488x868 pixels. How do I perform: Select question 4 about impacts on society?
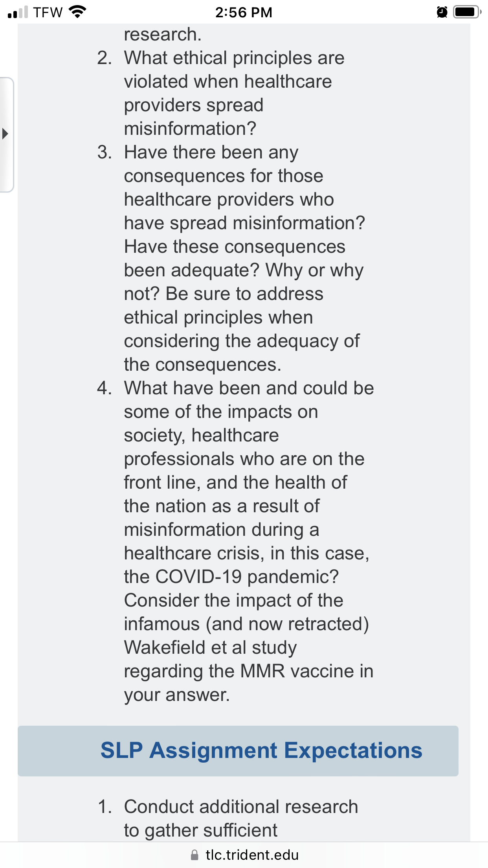(249, 541)
